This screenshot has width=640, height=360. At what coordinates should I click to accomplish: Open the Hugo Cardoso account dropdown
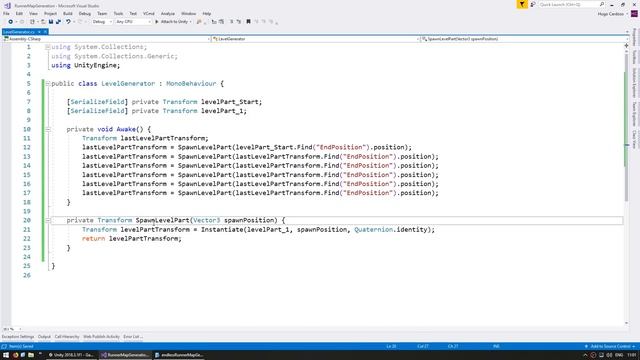[613, 14]
